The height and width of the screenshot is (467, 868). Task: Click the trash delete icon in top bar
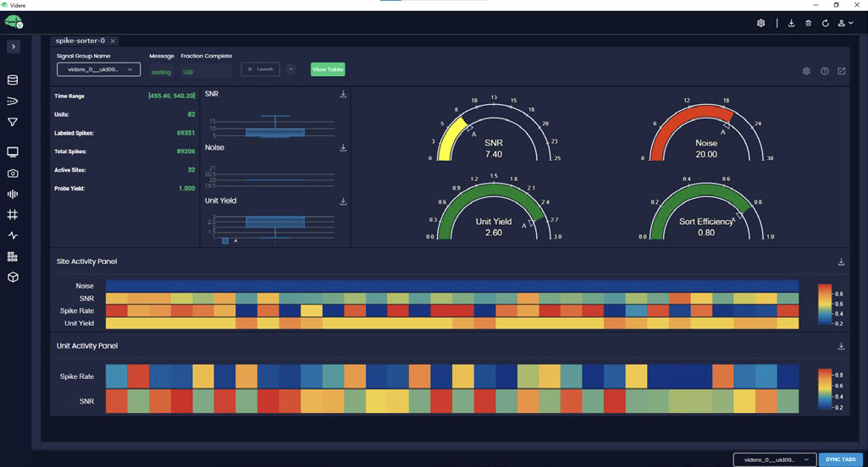(808, 23)
